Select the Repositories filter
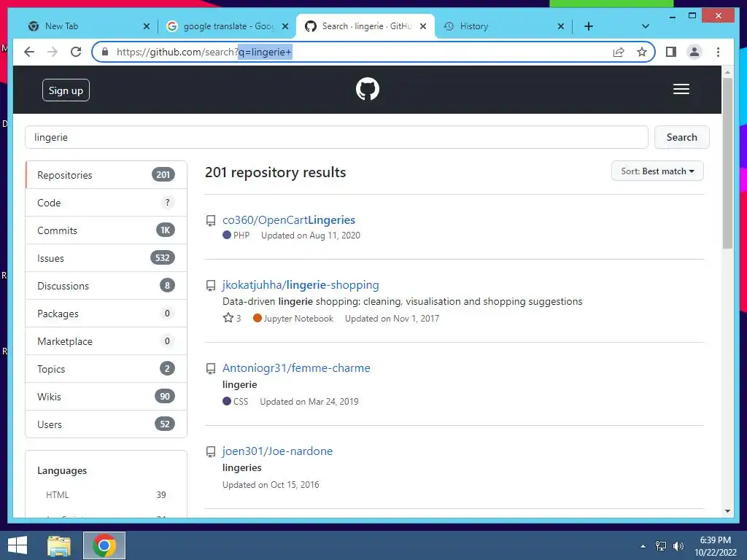The height and width of the screenshot is (560, 747). 107,175
